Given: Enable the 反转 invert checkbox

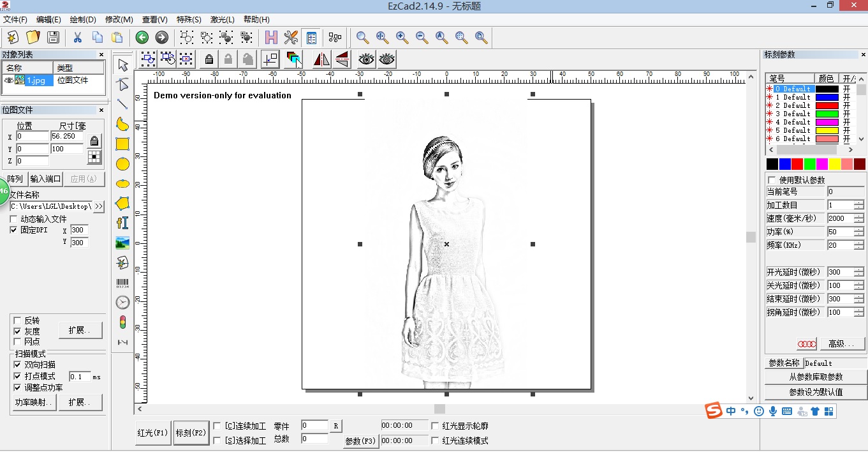Looking at the screenshot, I should [18, 320].
